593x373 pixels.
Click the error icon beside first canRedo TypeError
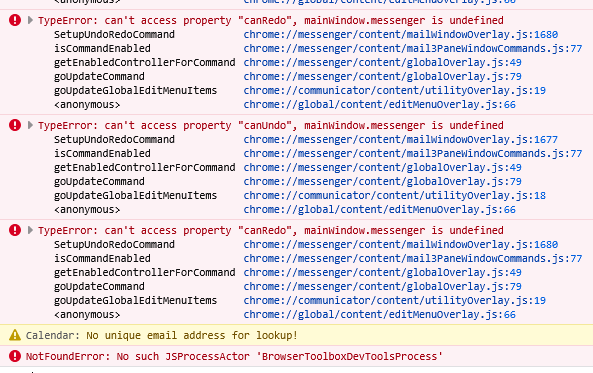pos(15,20)
